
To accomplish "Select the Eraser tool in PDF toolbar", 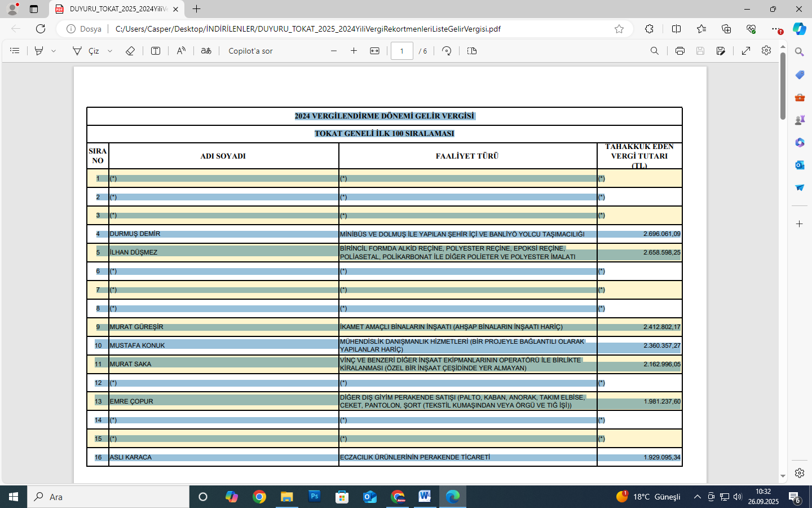I will coord(130,51).
